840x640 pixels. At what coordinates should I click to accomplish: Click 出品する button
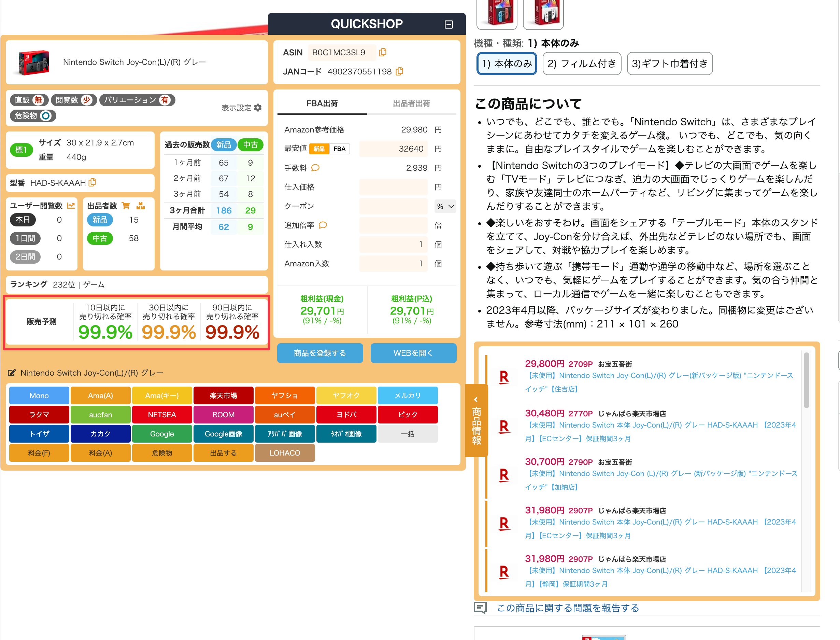(224, 453)
